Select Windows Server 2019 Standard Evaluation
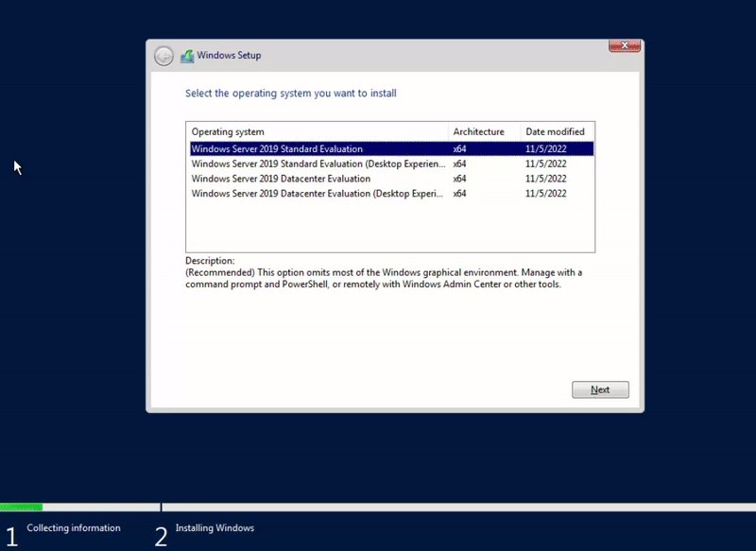Image resolution: width=756 pixels, height=551 pixels. click(x=277, y=149)
